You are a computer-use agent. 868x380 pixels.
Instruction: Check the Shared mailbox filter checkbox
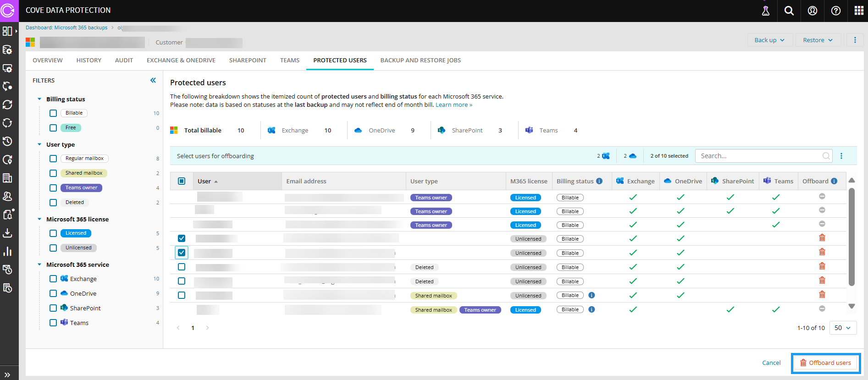tap(53, 173)
